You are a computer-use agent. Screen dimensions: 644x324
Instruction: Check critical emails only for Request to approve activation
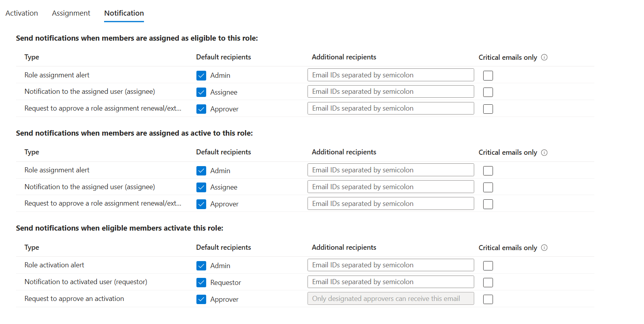[488, 299]
